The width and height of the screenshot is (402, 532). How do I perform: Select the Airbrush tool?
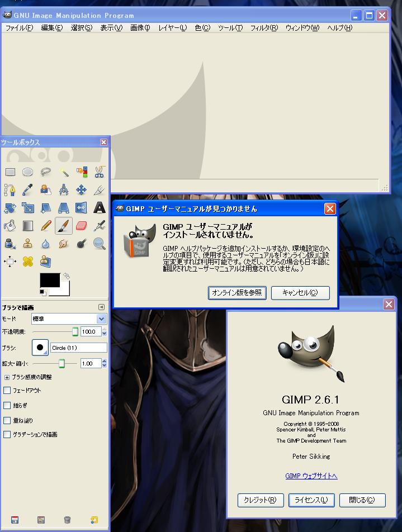coord(99,226)
